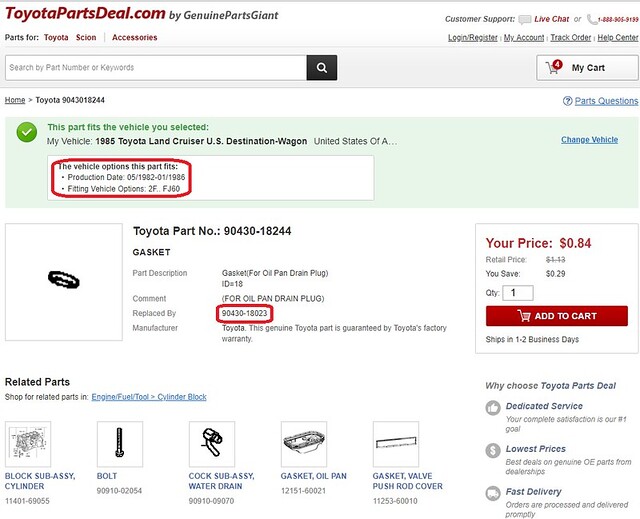Click the valve push rod cover thumbnail

396,444
